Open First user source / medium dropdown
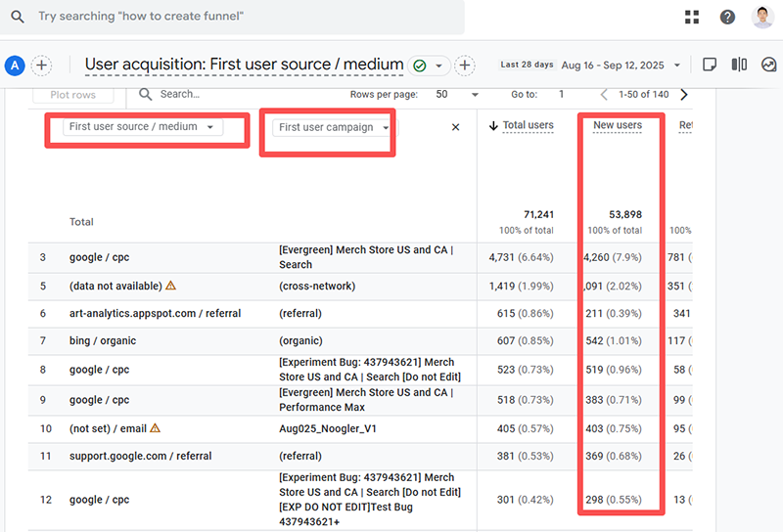This screenshot has width=783, height=532. [x=142, y=127]
